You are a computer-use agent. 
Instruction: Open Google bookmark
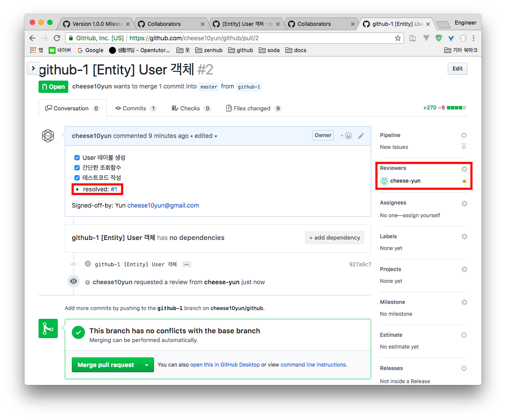(90, 50)
